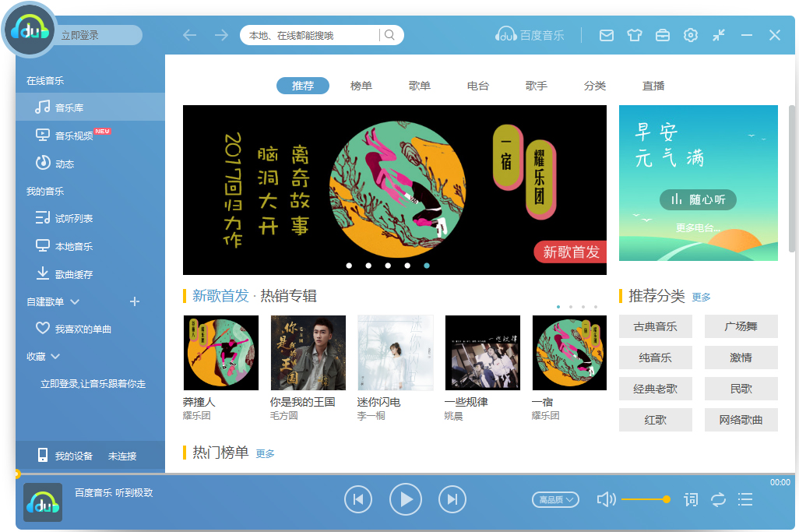This screenshot has width=799, height=532.
Task: Open settings gear in title bar
Action: pos(690,35)
